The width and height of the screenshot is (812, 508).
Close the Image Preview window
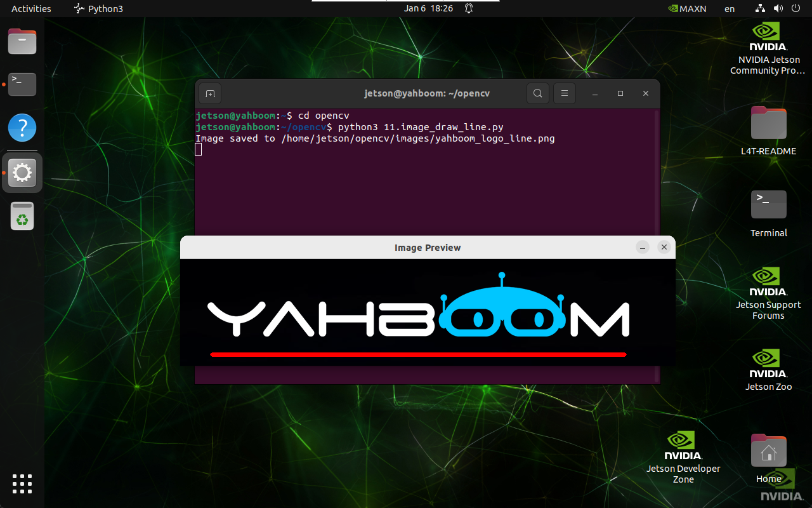664,248
